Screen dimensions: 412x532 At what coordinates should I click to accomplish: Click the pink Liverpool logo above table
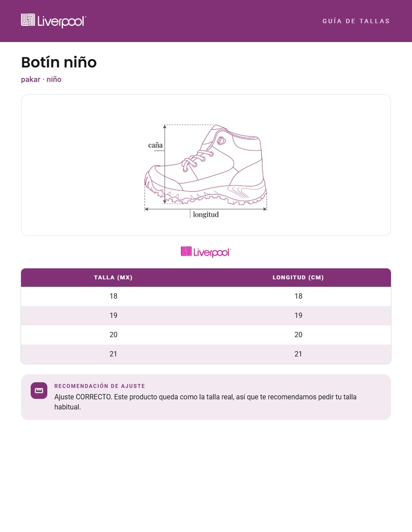[206, 252]
